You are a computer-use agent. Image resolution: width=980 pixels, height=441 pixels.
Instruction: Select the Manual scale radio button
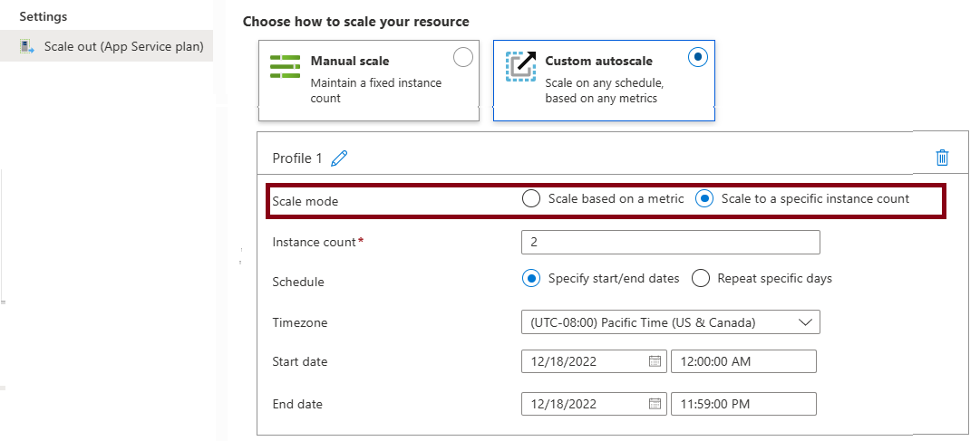tap(462, 58)
